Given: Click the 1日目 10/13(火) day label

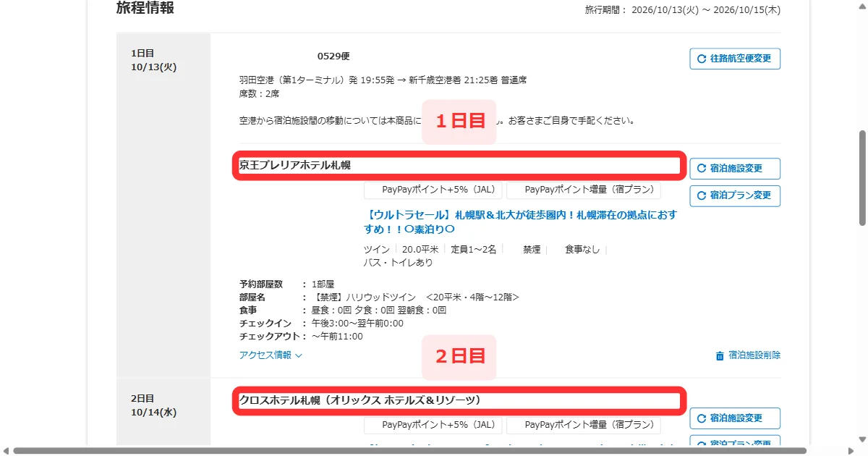Looking at the screenshot, I should tap(153, 60).
